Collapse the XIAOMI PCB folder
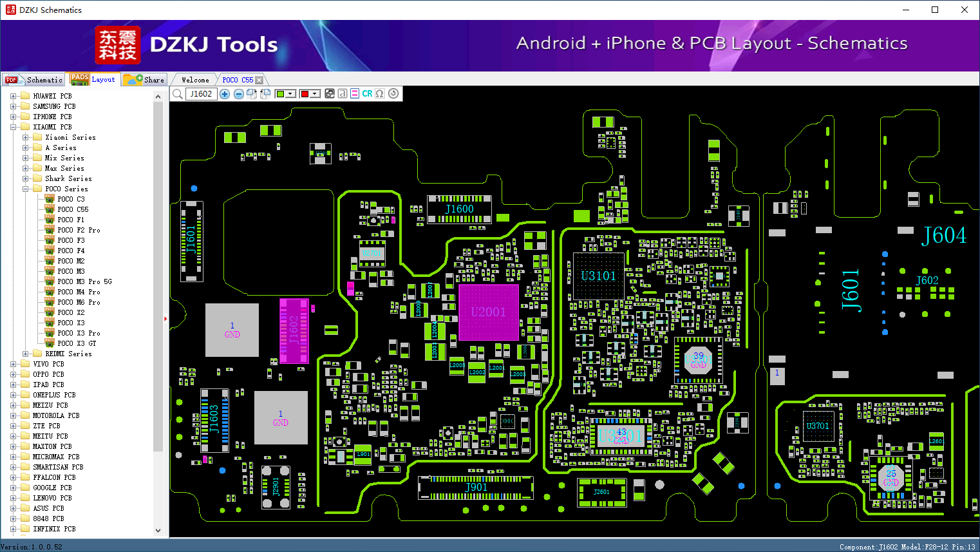The image size is (980, 552). click(13, 127)
